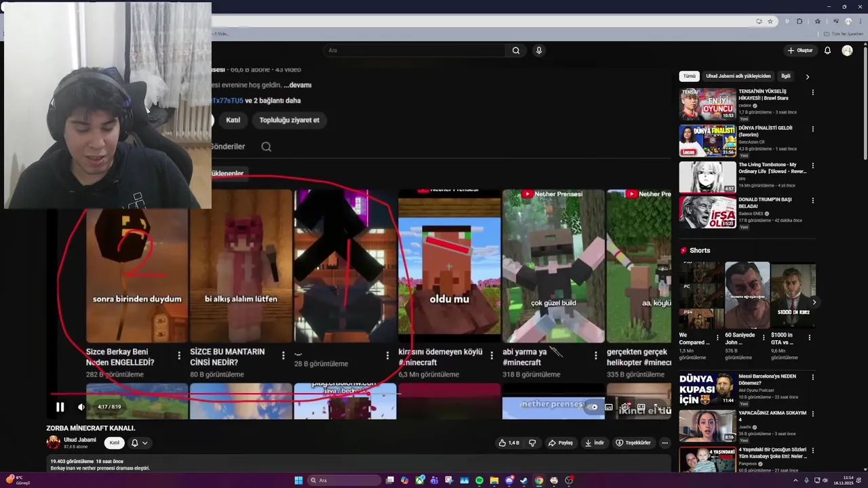The image size is (868, 488).
Task: Open the Uhud Jabami channel name link
Action: [80, 440]
